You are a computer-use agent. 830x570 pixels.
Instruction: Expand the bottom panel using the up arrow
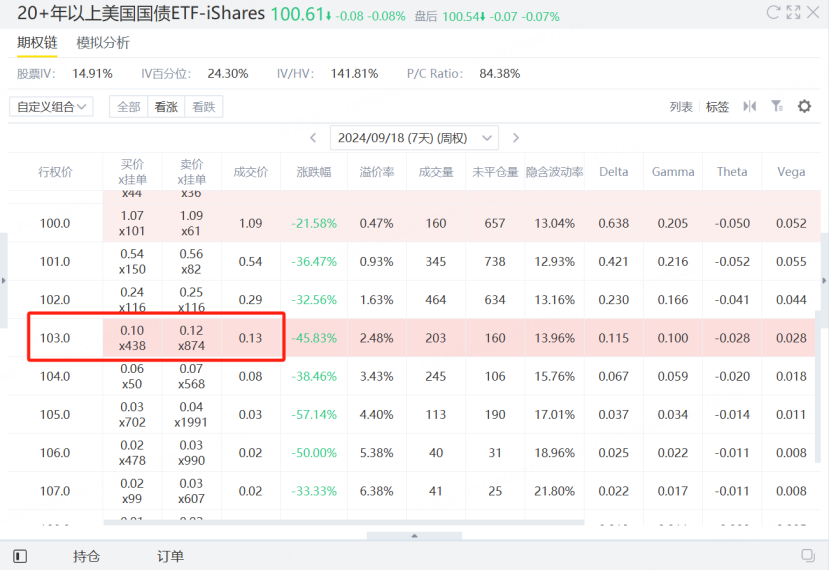414,536
